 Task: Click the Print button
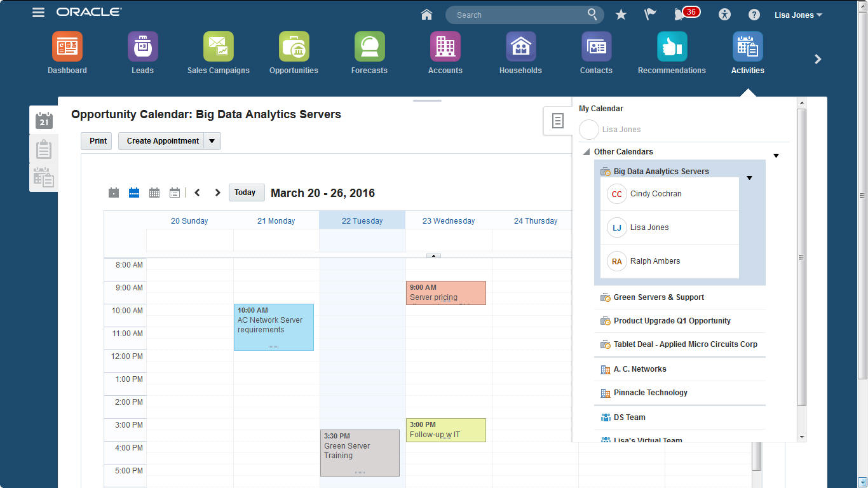coord(97,141)
